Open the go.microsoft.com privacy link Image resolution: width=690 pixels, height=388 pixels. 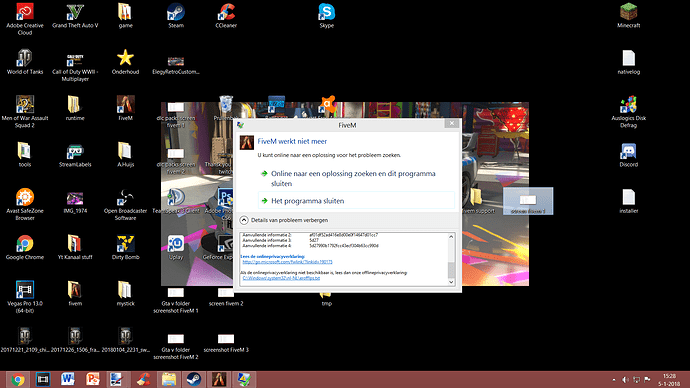287,262
